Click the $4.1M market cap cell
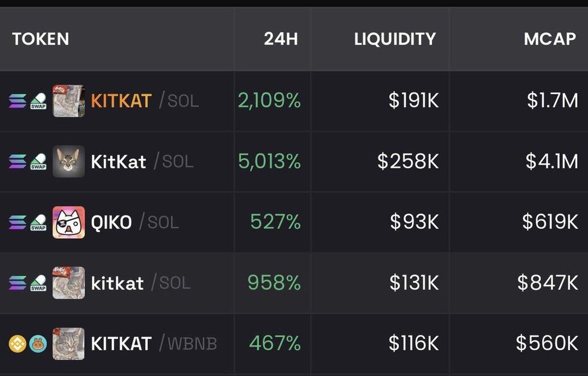 (x=552, y=162)
